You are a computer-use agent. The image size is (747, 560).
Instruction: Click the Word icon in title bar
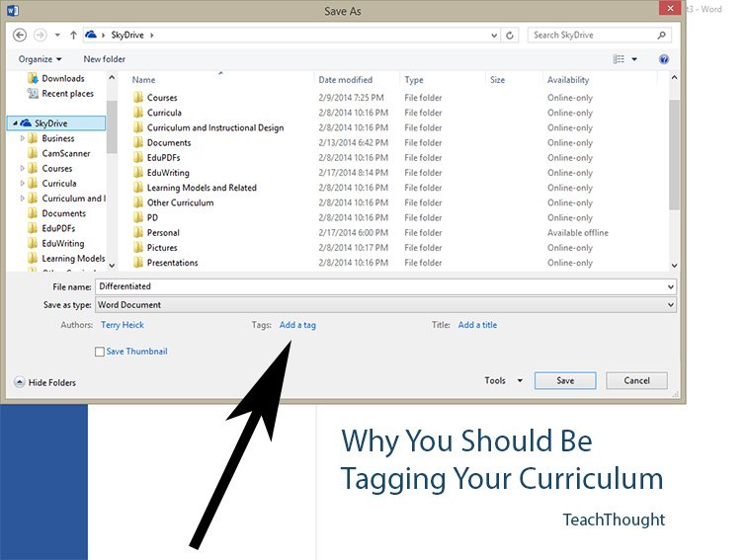coord(12,12)
